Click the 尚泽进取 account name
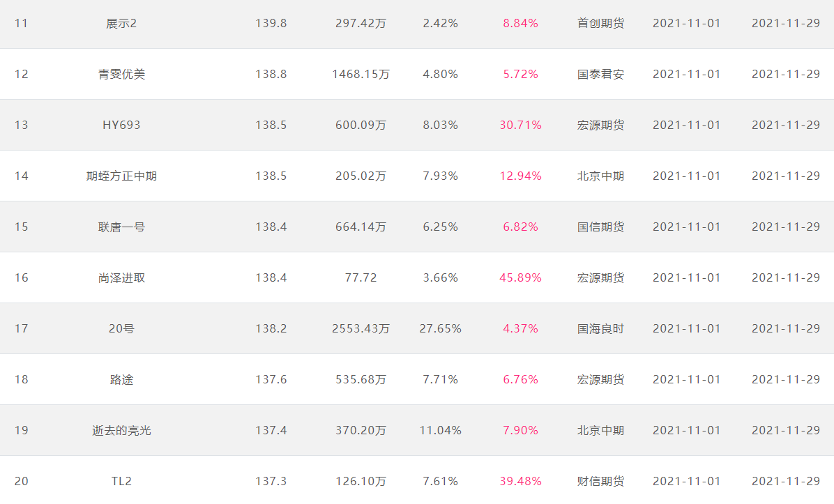This screenshot has width=834, height=504. tap(121, 278)
